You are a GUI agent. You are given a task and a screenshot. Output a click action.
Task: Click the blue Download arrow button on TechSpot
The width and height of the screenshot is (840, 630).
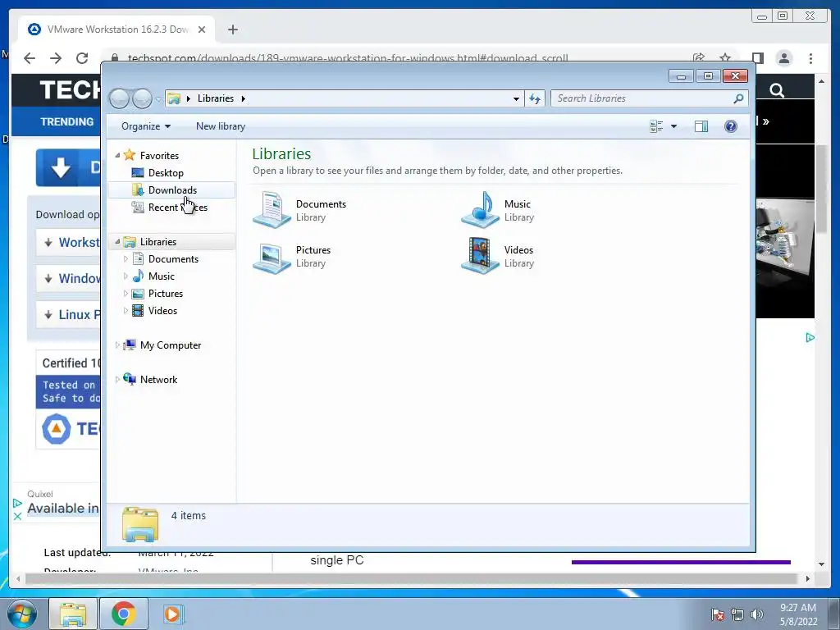69,167
